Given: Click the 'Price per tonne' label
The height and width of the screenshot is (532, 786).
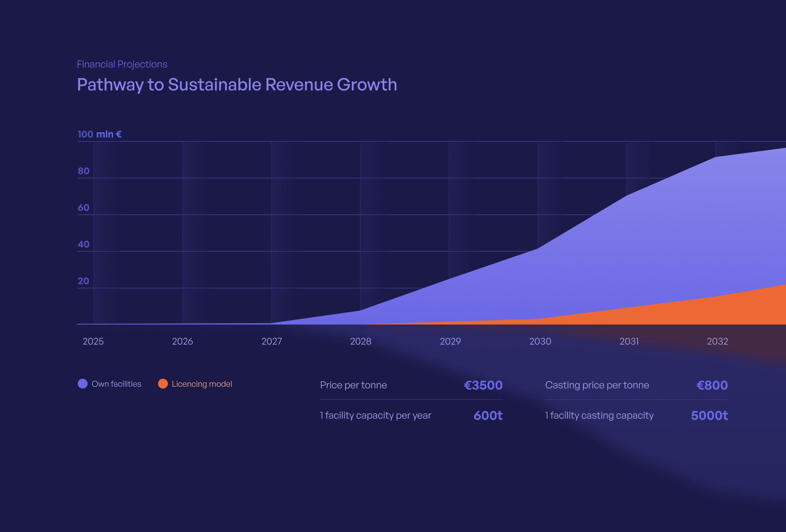Looking at the screenshot, I should [x=353, y=385].
